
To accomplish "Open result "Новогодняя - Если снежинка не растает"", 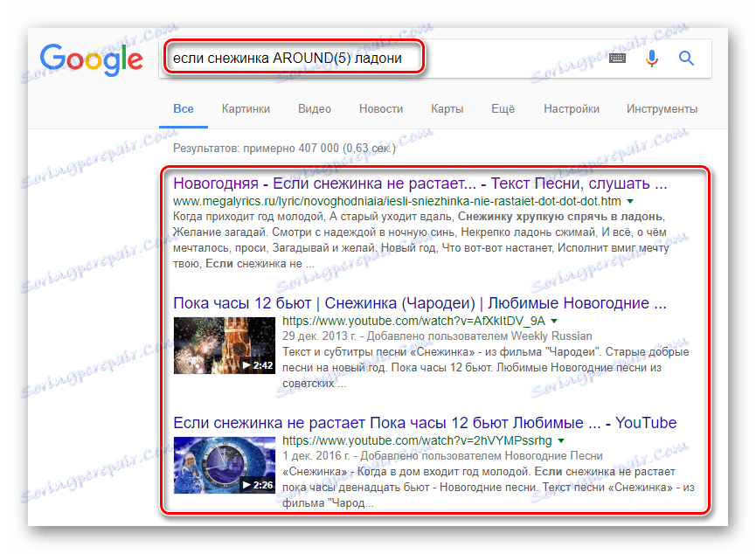I will click(x=420, y=184).
